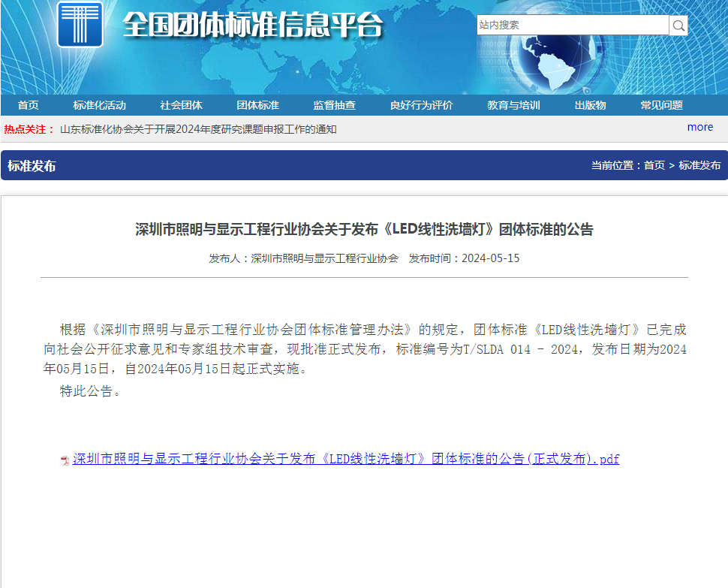Click the 'more' link for hot news
The image size is (728, 588).
coord(700,127)
